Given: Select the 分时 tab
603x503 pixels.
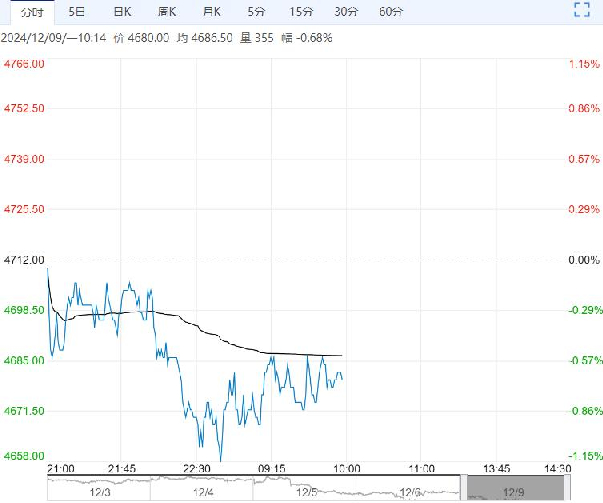Looking at the screenshot, I should coord(32,12).
